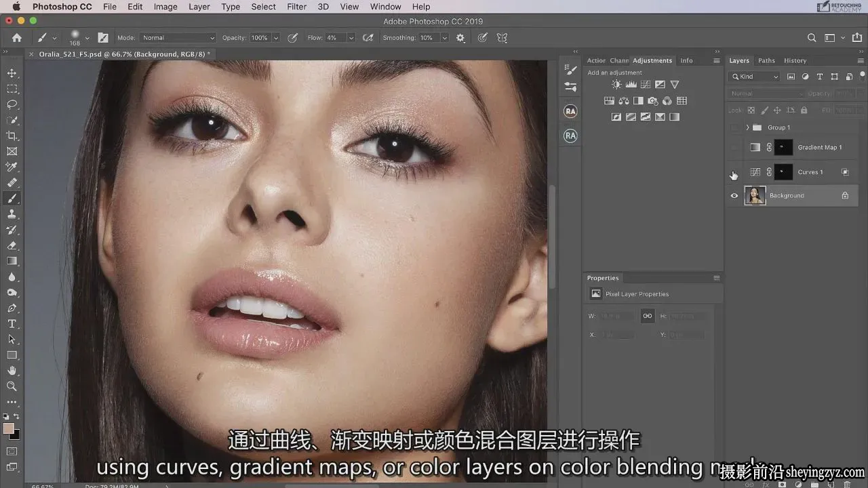Click the Flow value field
The width and height of the screenshot is (868, 488).
tap(336, 38)
